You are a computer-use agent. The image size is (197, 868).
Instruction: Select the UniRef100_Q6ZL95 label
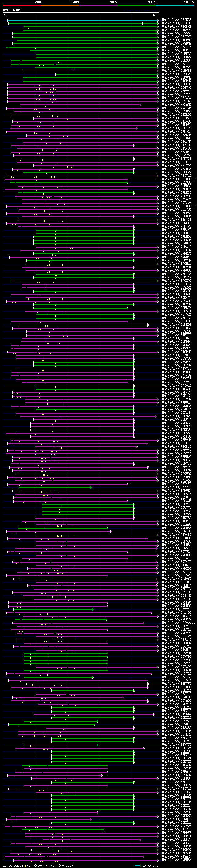click(x=177, y=115)
